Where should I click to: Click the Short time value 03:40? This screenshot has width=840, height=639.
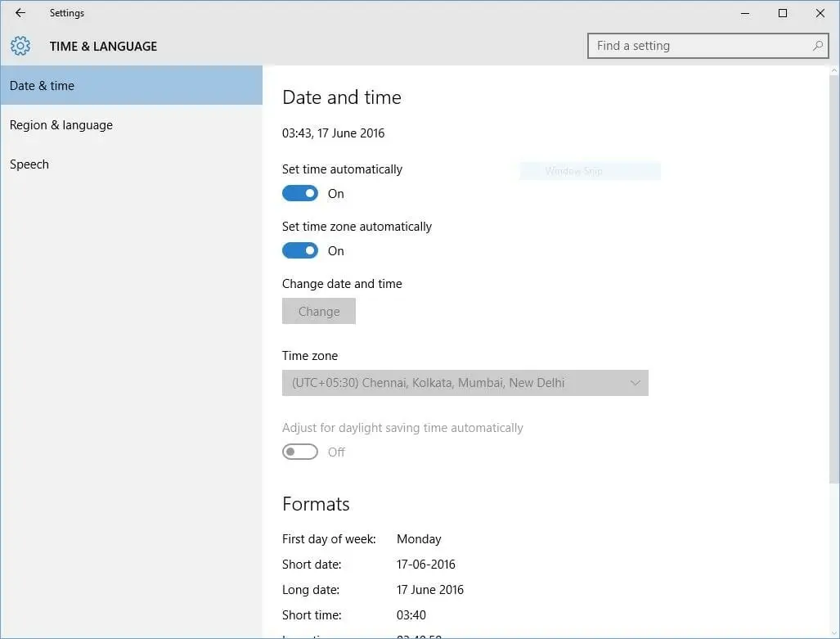(x=411, y=615)
